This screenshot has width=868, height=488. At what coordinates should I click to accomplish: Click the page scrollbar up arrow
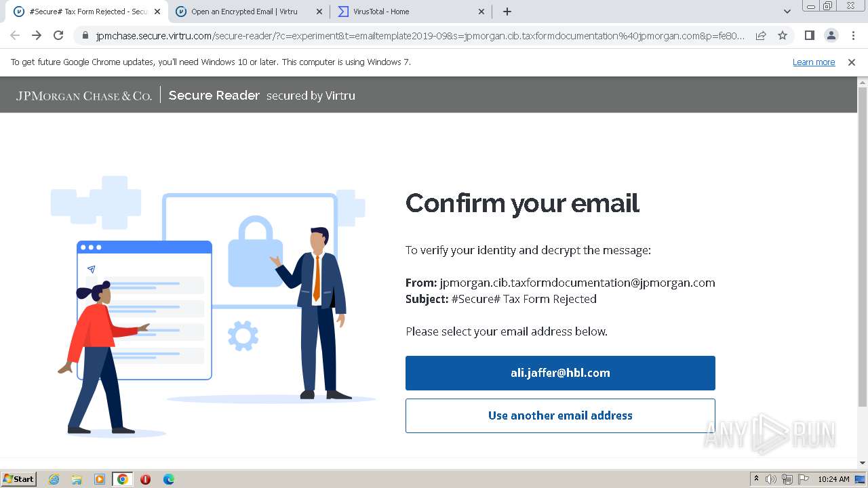(x=863, y=82)
